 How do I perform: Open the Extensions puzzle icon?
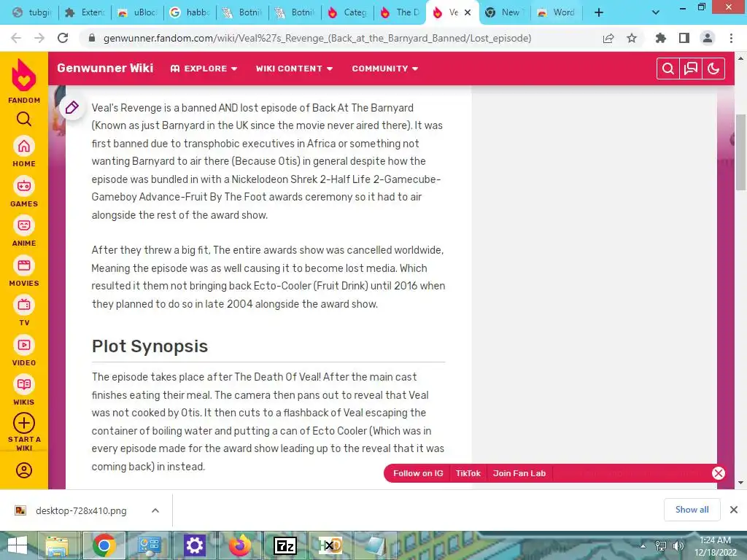[x=661, y=39]
